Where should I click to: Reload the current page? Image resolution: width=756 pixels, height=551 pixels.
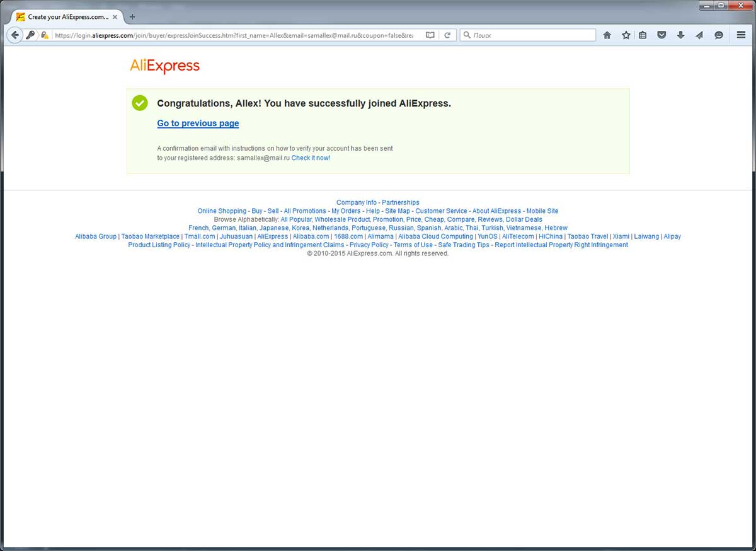(447, 35)
